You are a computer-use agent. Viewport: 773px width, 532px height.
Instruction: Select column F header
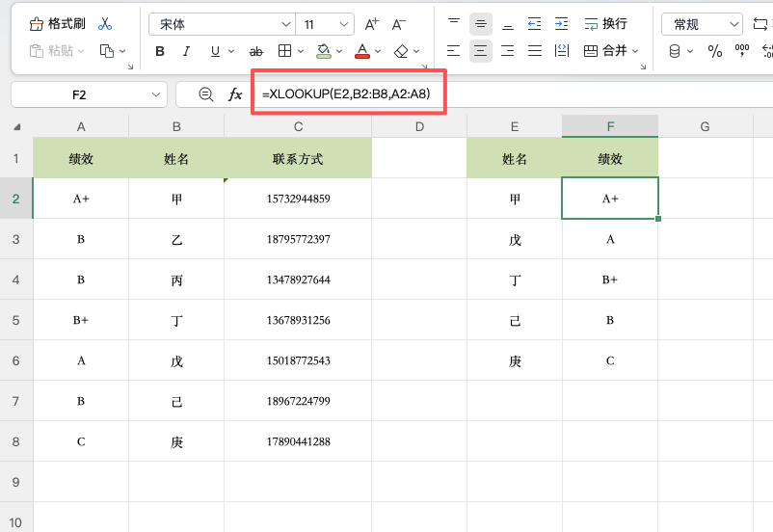click(x=610, y=126)
